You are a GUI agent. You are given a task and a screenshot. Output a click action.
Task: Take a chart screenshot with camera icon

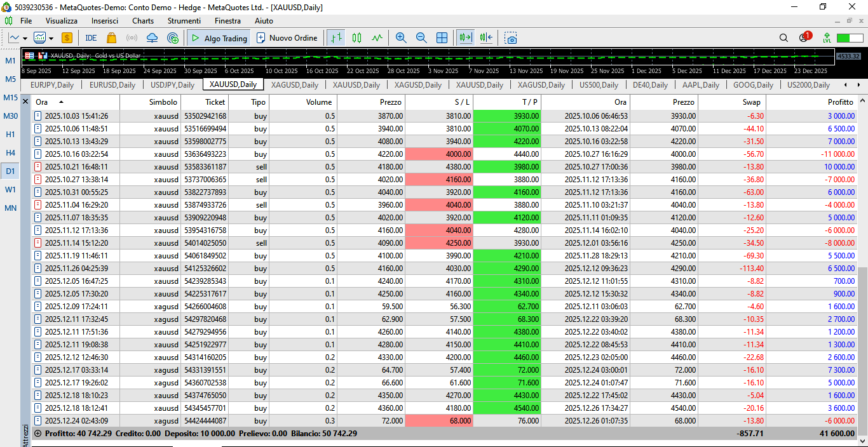pos(511,38)
